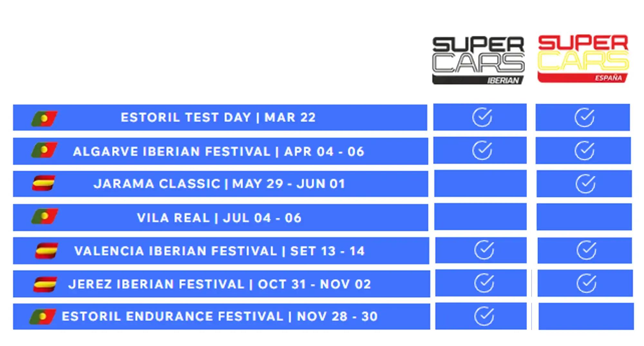Click Iberian checkmark for Estoril Endurance Festival

[x=484, y=316]
